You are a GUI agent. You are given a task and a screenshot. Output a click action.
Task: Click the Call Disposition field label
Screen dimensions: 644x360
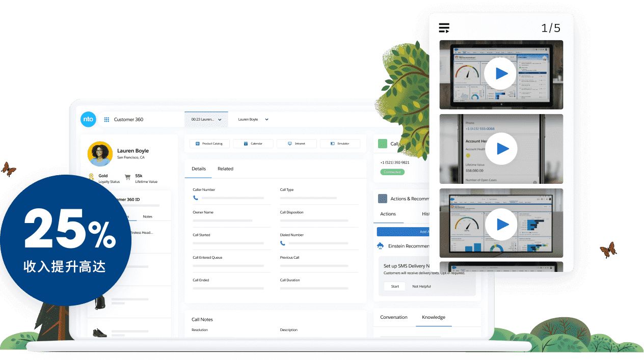pyautogui.click(x=291, y=212)
